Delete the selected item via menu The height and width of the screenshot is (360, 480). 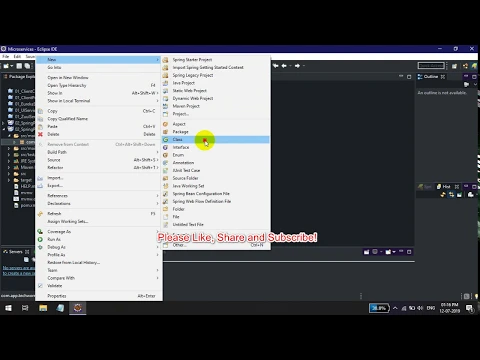(x=99, y=134)
